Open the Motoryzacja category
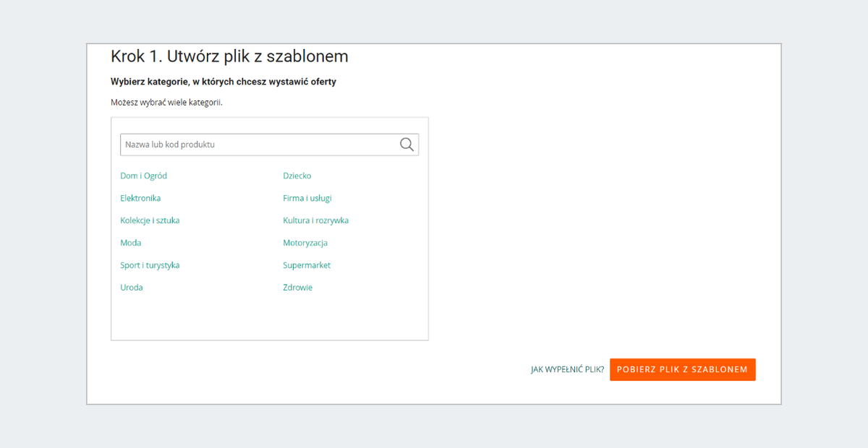Screen dimensions: 868x448 tap(305, 243)
